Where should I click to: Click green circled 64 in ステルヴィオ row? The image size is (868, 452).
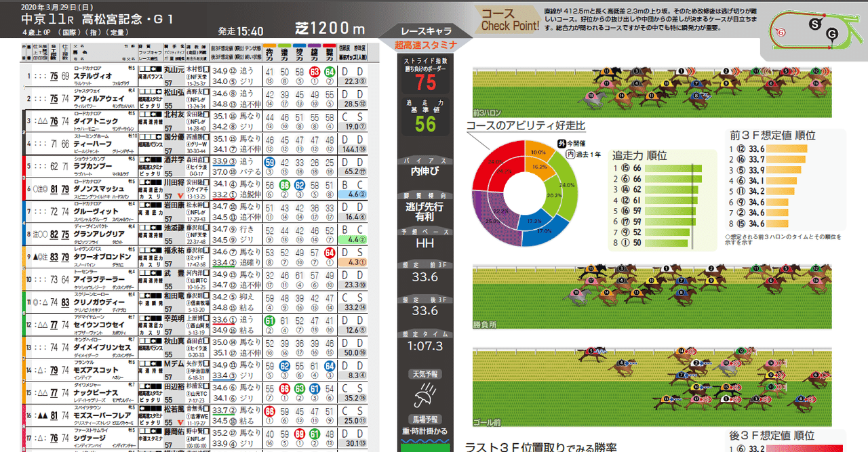330,72
